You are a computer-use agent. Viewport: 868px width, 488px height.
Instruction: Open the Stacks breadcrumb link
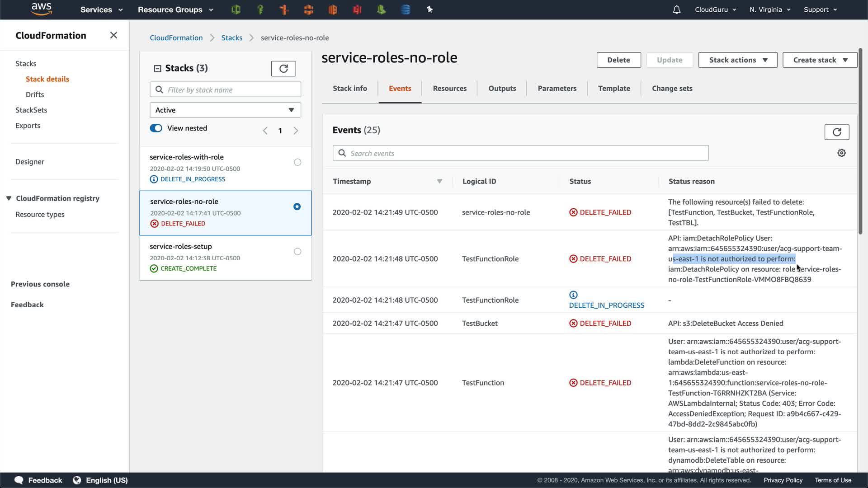click(x=231, y=38)
